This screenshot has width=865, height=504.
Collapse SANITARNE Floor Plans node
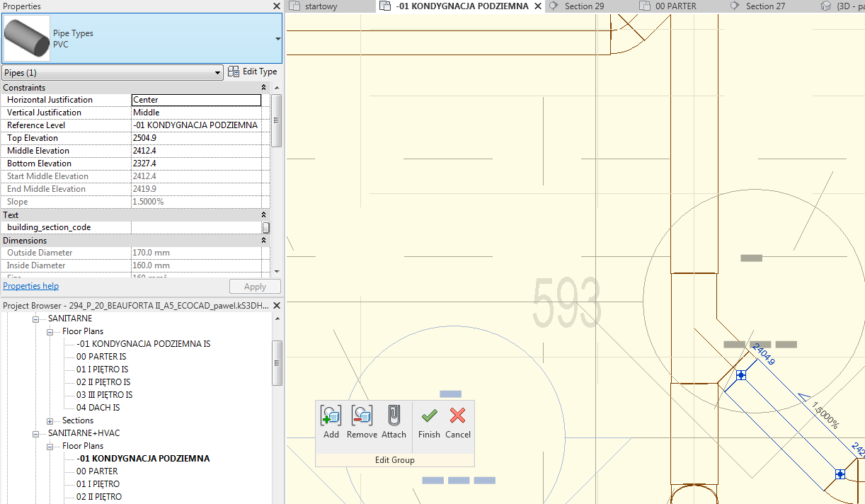point(50,331)
